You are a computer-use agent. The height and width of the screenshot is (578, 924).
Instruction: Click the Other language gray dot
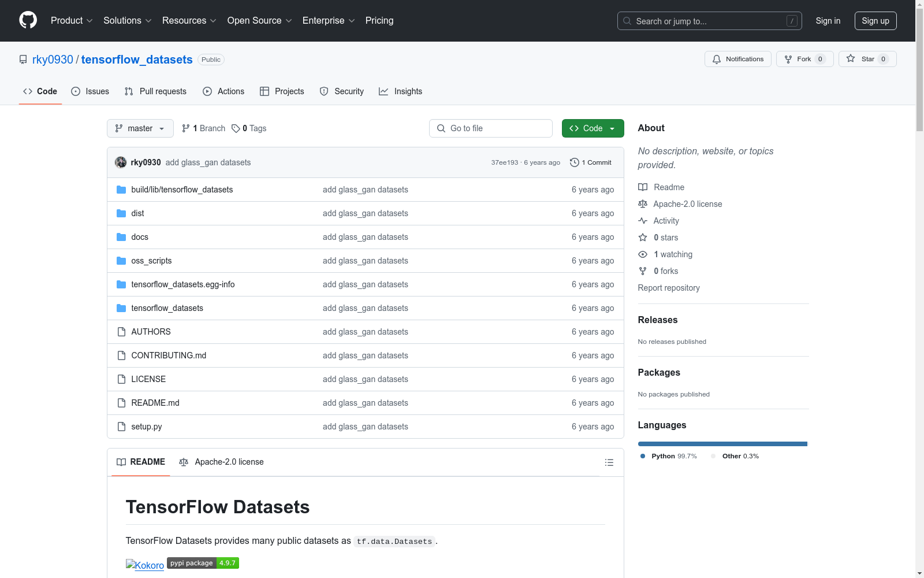713,456
